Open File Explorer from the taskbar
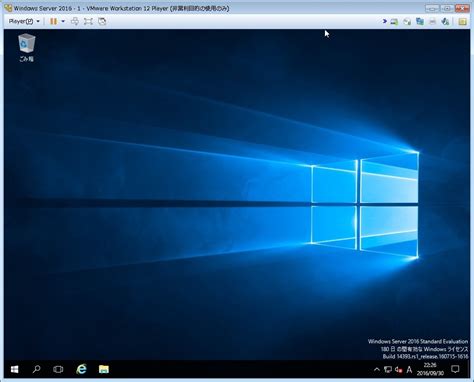The width and height of the screenshot is (474, 382). tap(104, 369)
